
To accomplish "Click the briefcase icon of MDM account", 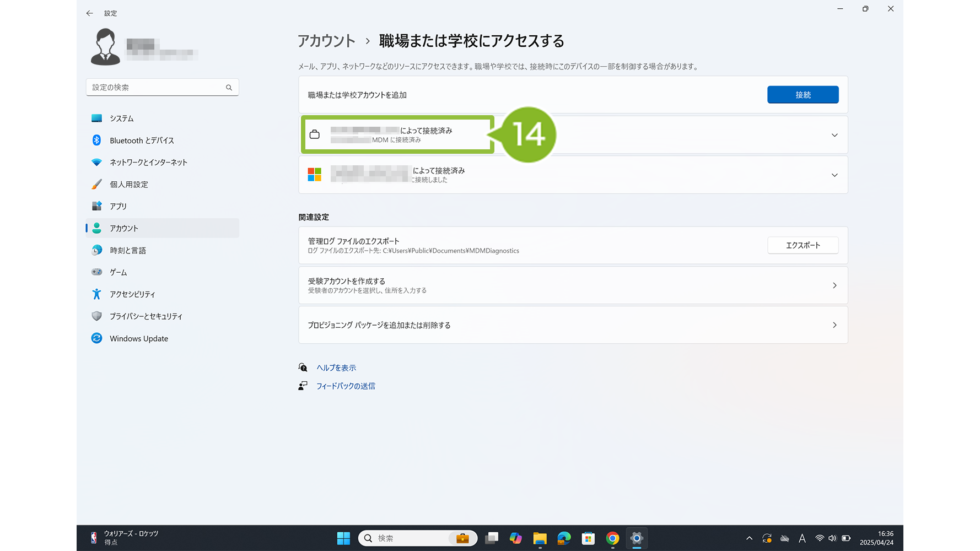I will point(315,134).
